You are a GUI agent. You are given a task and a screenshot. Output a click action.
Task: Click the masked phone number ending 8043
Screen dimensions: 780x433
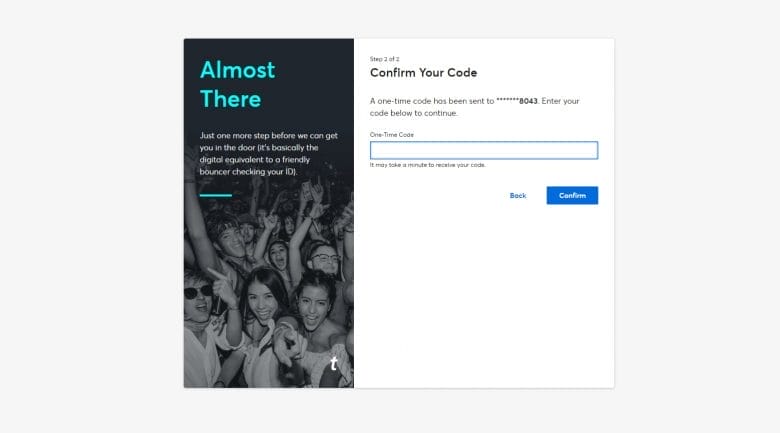click(517, 101)
